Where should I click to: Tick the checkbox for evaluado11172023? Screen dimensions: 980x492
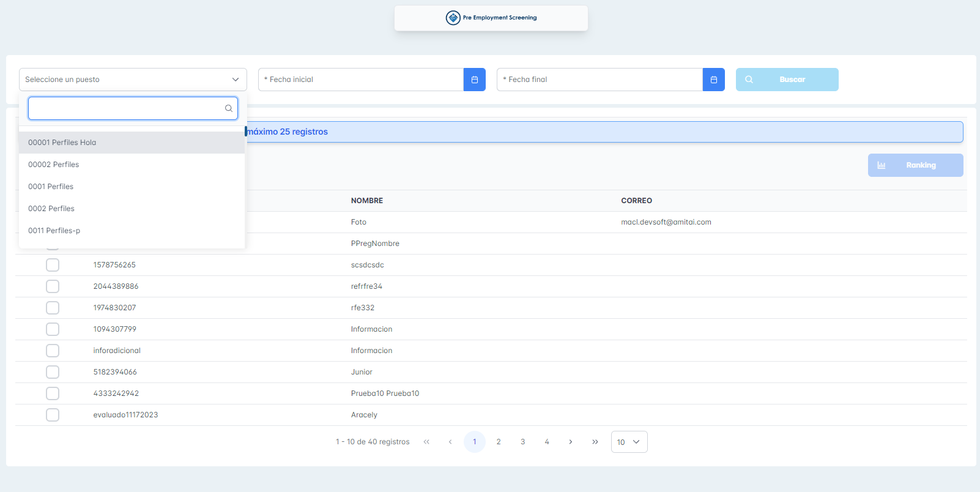[53, 415]
